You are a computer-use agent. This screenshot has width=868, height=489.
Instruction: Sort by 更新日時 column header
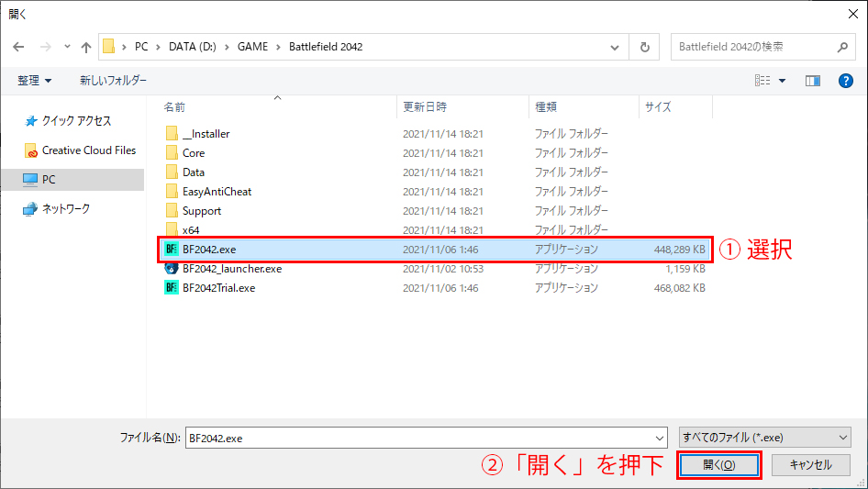tap(425, 106)
